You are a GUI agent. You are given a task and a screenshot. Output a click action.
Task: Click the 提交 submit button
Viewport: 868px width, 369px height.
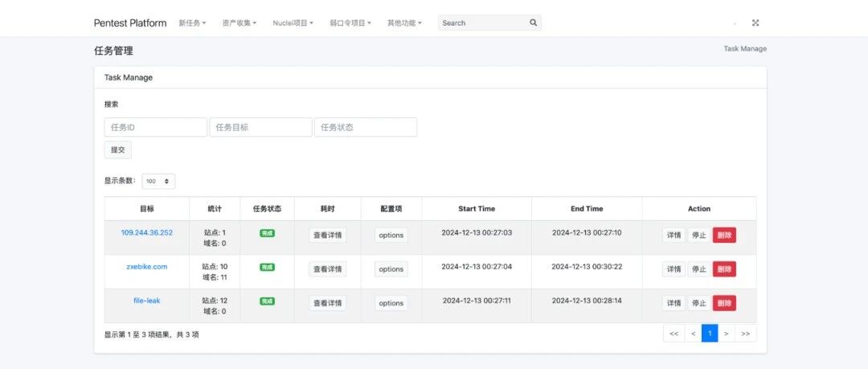click(x=118, y=150)
